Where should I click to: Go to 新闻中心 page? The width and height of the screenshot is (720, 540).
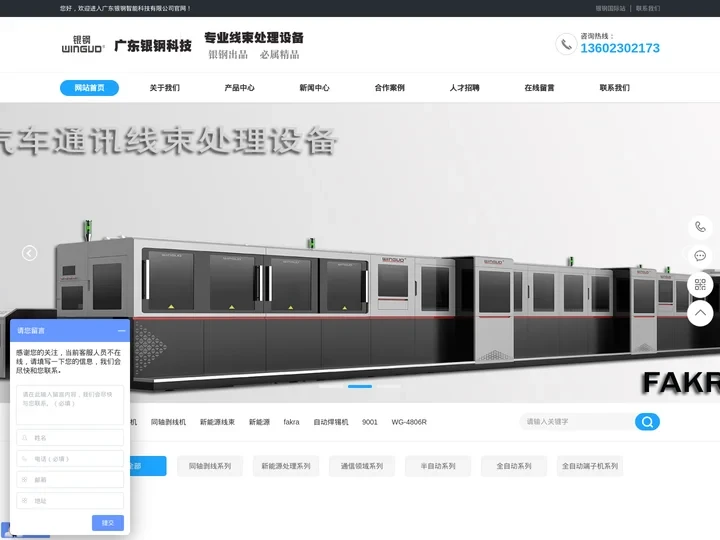tap(314, 88)
